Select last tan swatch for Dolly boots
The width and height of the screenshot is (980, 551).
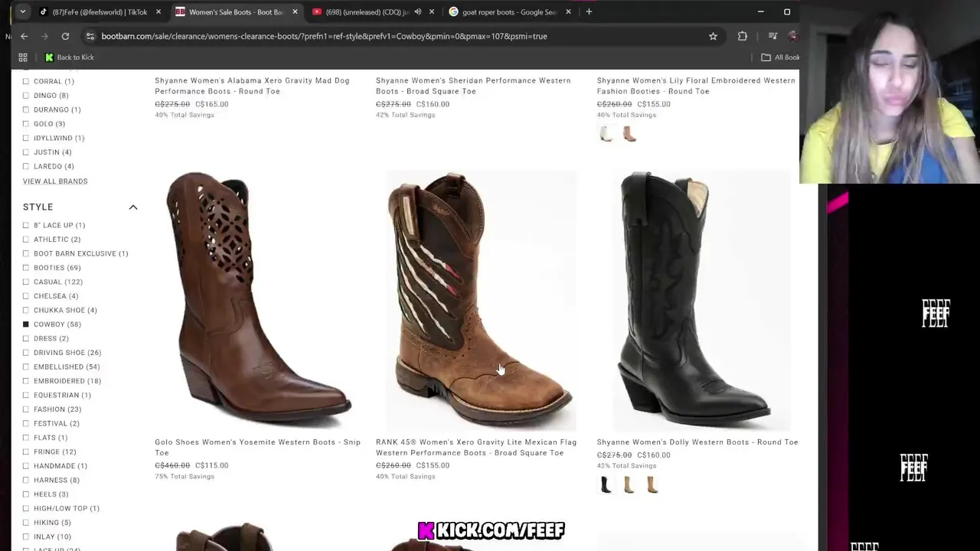(652, 484)
